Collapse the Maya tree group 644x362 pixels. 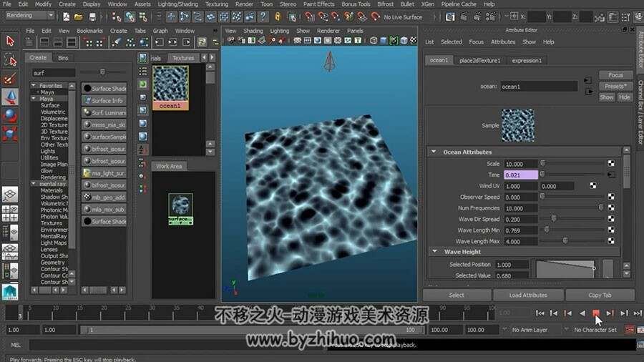pyautogui.click(x=34, y=99)
